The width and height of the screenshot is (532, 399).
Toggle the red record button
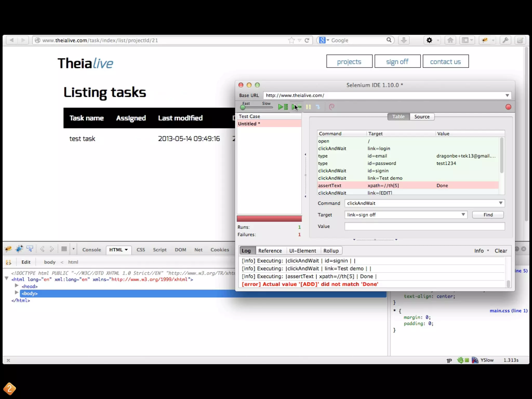(508, 107)
